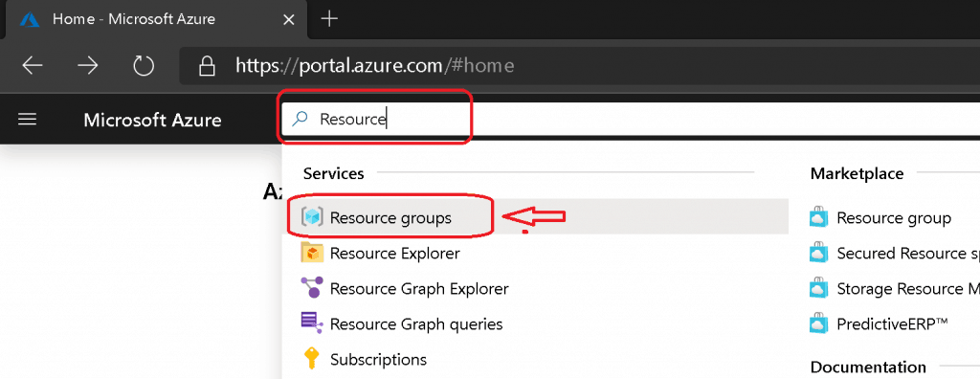This screenshot has height=379, width=980.
Task: Select Resource groups service result
Action: tap(538, 217)
